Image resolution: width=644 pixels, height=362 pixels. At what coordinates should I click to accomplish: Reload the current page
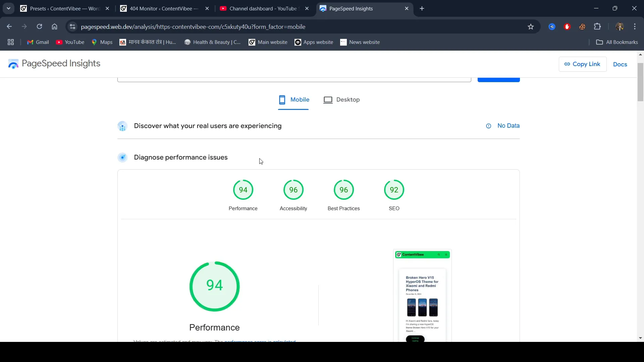[39, 26]
